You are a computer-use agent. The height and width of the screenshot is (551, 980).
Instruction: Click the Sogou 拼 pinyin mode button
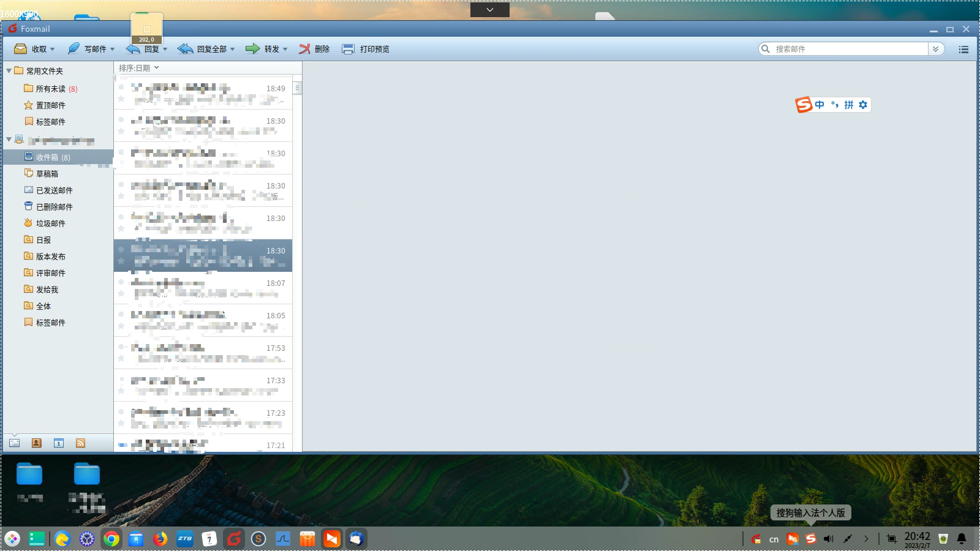point(849,105)
